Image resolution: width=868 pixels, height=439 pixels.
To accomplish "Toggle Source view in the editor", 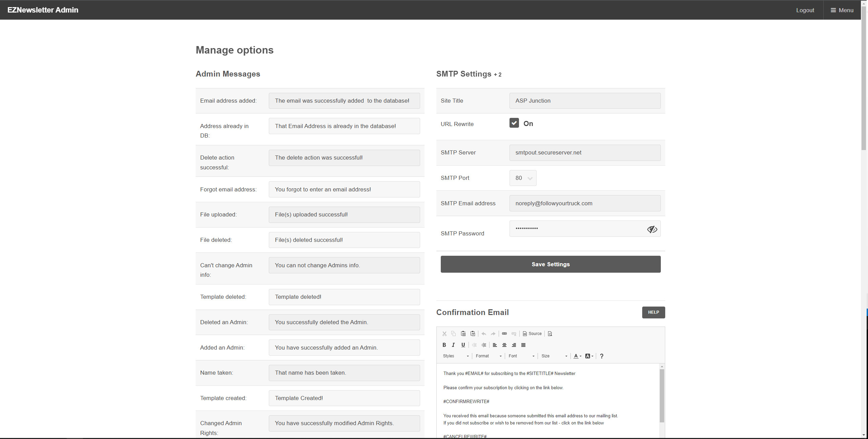I will pos(532,334).
